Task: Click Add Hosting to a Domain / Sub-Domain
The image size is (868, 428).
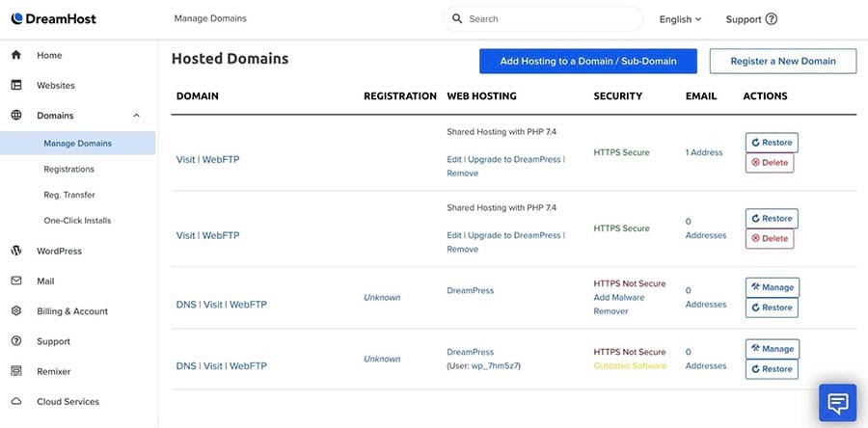Action: [x=588, y=61]
